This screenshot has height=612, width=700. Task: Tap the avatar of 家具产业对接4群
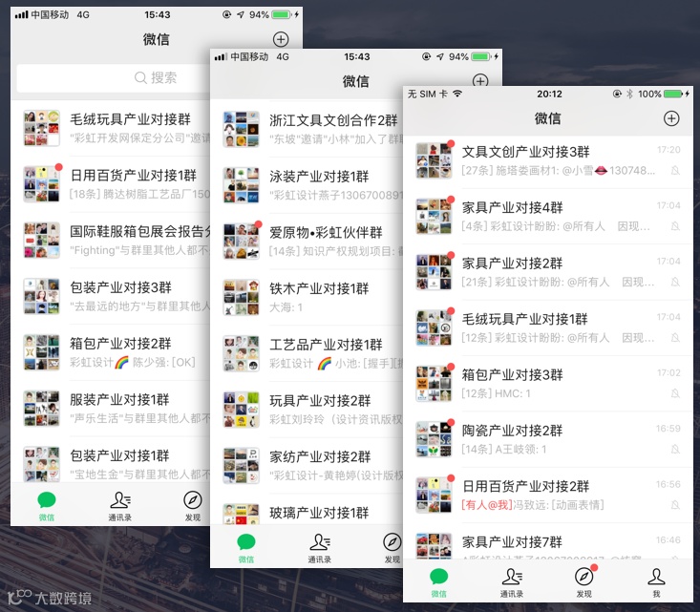[434, 217]
